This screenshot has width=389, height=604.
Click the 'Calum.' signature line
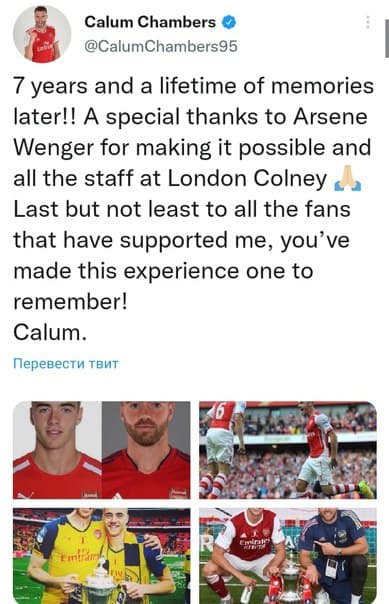pyautogui.click(x=50, y=332)
